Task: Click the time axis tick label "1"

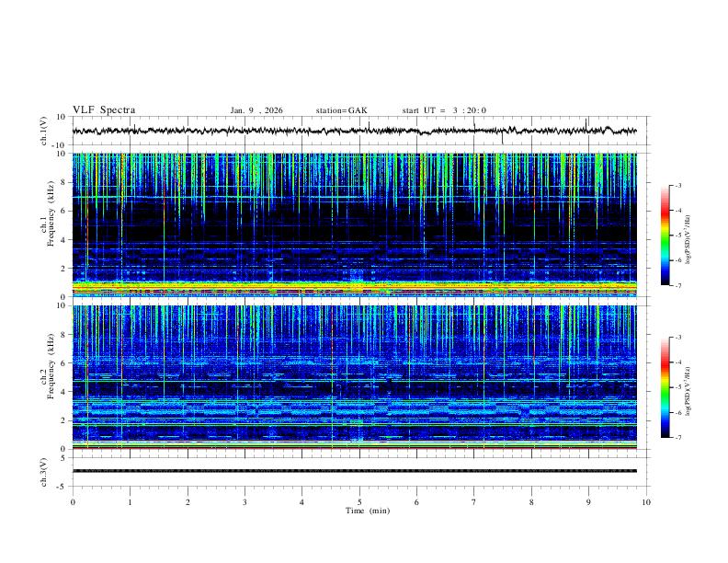Action: [130, 502]
